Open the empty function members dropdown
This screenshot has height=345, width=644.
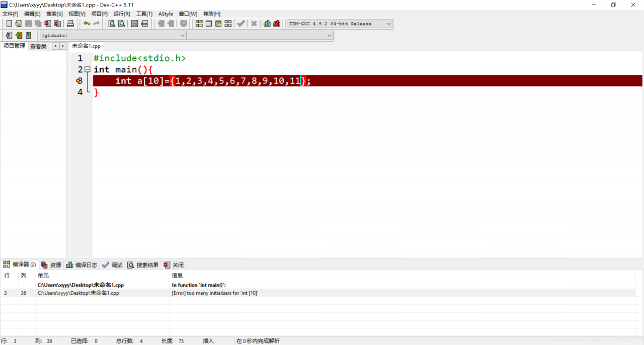click(260, 35)
